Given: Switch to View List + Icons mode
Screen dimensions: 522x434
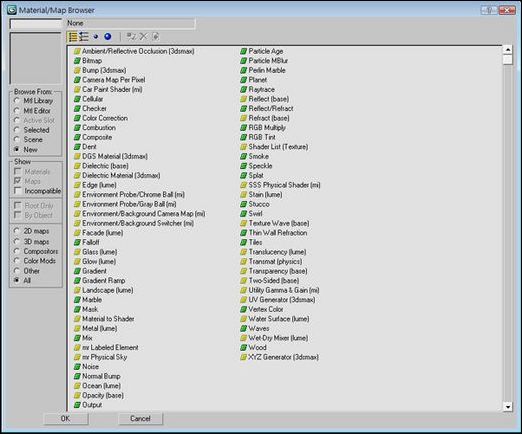Looking at the screenshot, I should (x=84, y=37).
